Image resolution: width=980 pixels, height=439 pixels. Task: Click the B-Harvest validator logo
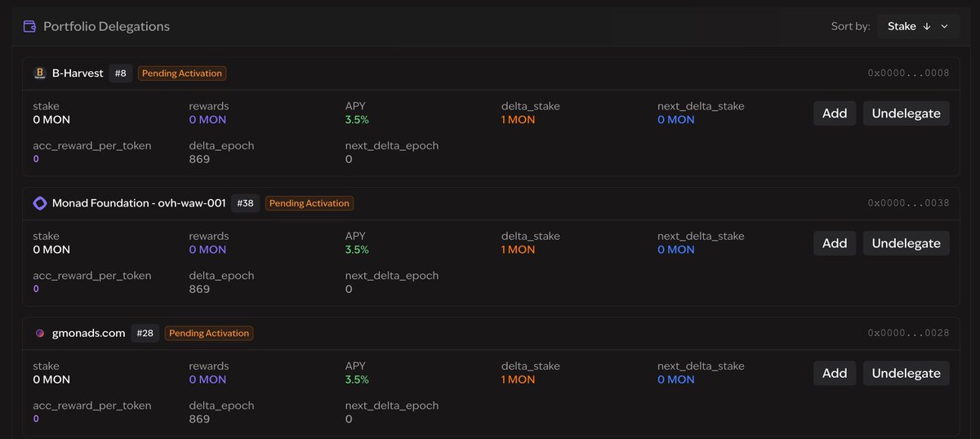39,73
